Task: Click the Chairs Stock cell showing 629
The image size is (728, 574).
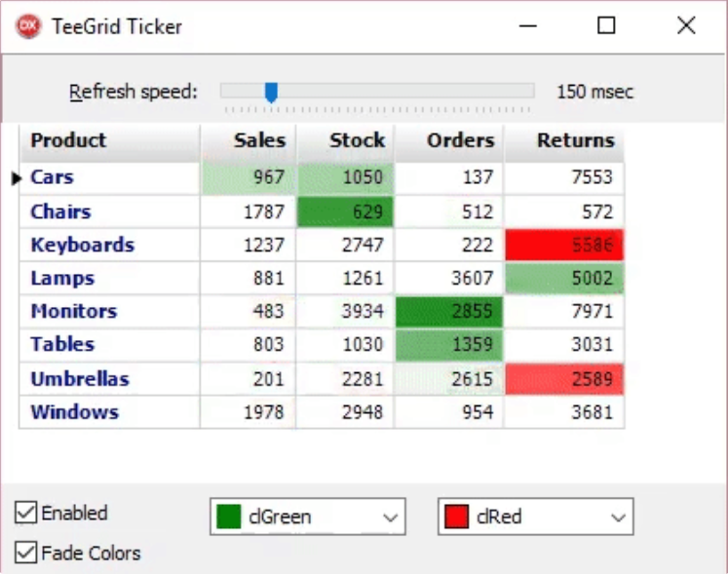Action: pos(346,211)
